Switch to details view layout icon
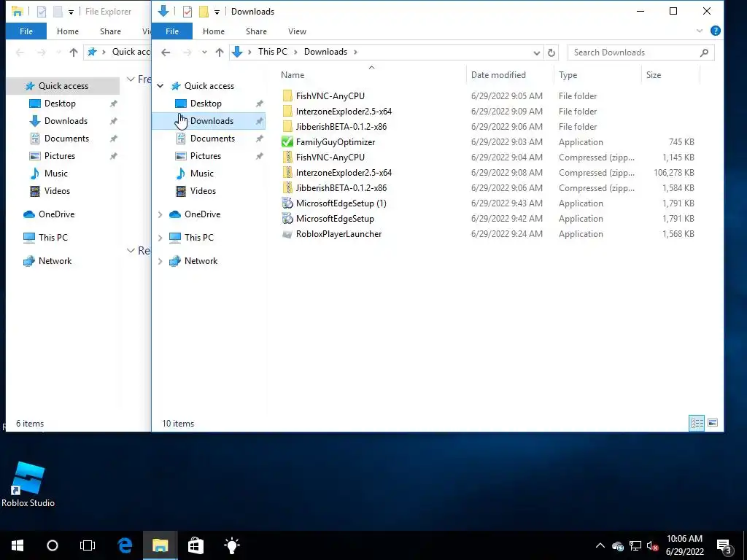 point(697,423)
